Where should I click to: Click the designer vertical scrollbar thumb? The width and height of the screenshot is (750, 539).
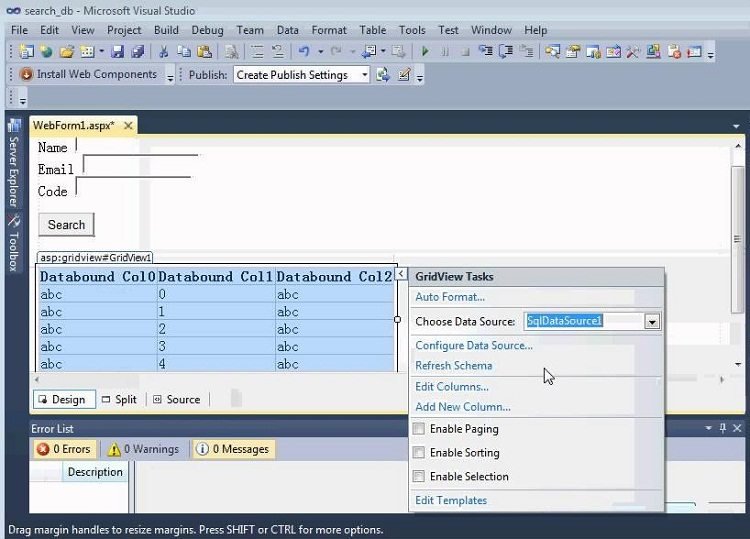point(738,239)
